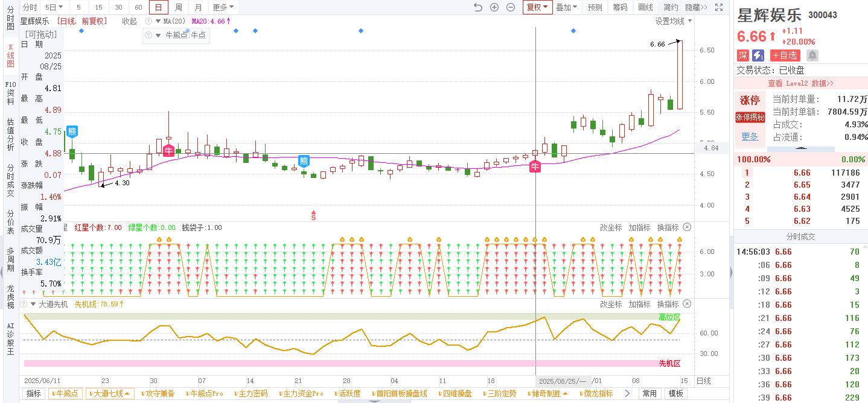Zoom in the chart with plus icon
868x403 pixels.
pyautogui.click(x=494, y=7)
